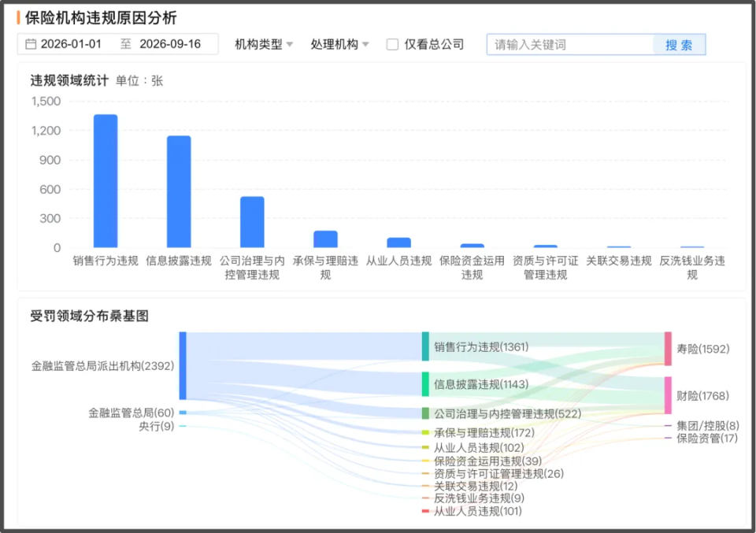Viewport: 756px width, 533px height.
Task: Click the 财险(1768) Sankey node
Action: click(x=668, y=396)
